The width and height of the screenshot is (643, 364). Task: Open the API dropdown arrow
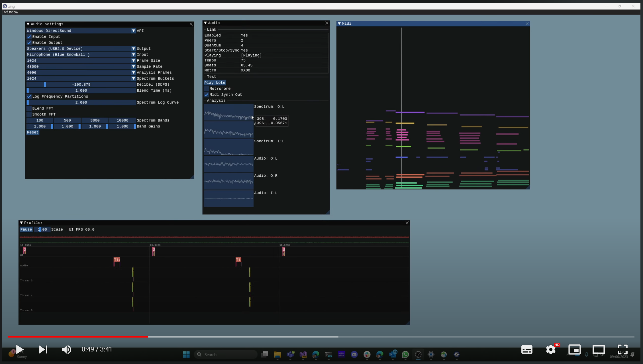(133, 31)
